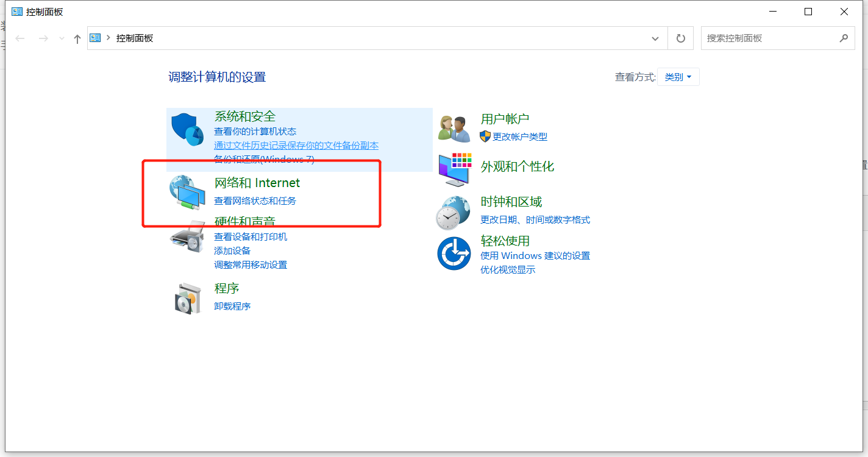Open 查看网络状态和任务 link
The image size is (868, 457).
click(255, 200)
